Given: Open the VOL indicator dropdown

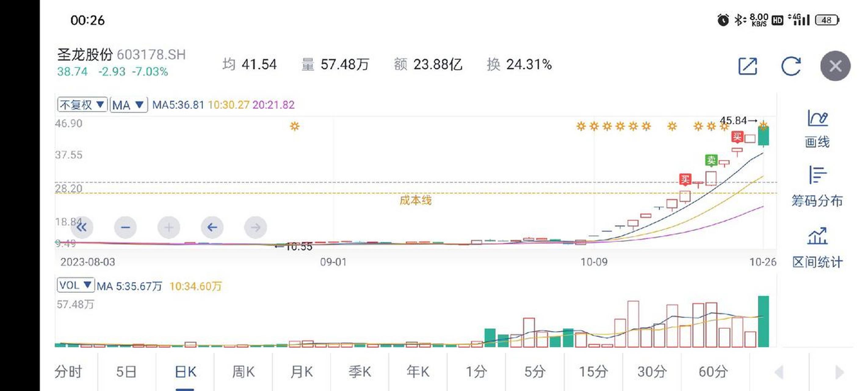Looking at the screenshot, I should (76, 285).
